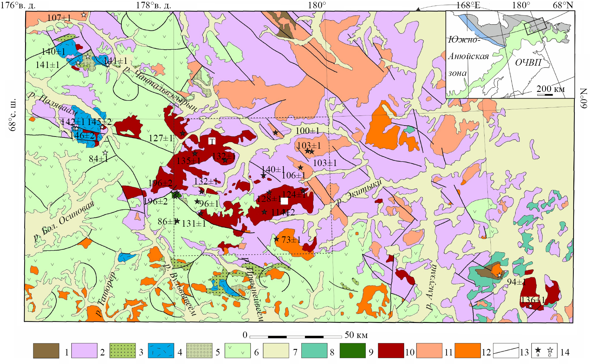Click the ОЧВП label in inset map

click(528, 62)
